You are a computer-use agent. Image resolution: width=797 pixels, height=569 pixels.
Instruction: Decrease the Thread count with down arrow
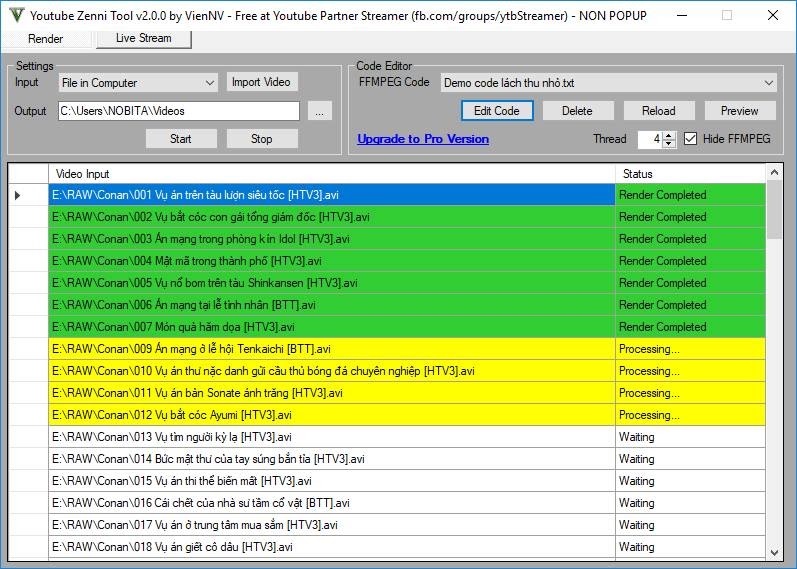(669, 143)
